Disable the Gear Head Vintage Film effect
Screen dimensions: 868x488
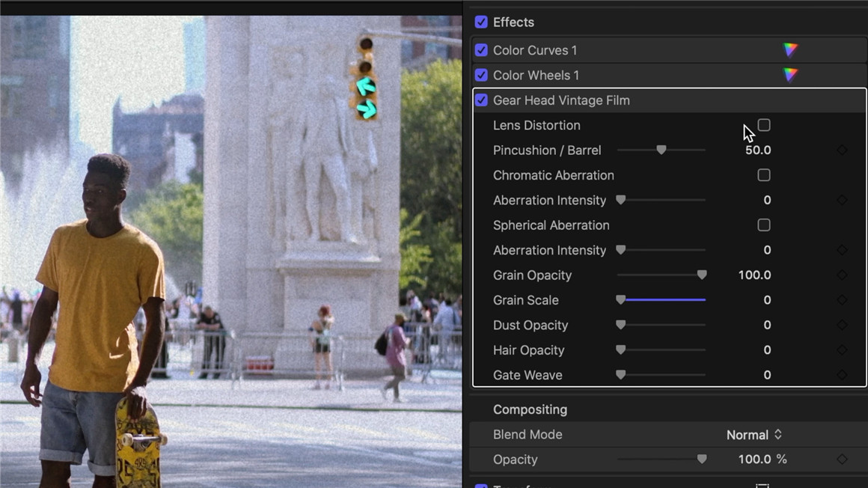(481, 100)
